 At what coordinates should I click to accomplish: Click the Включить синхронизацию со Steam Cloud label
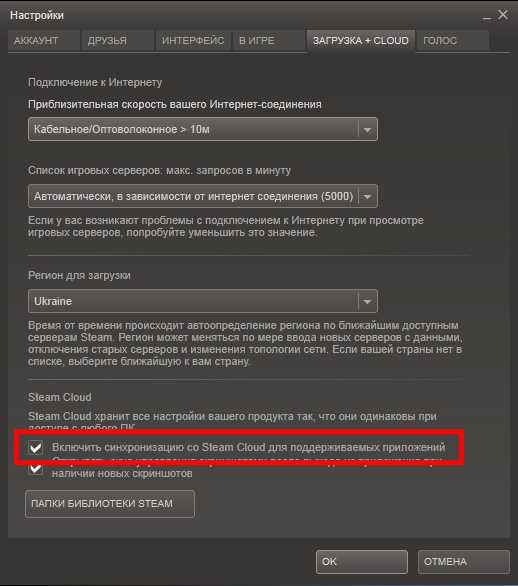pos(249,447)
